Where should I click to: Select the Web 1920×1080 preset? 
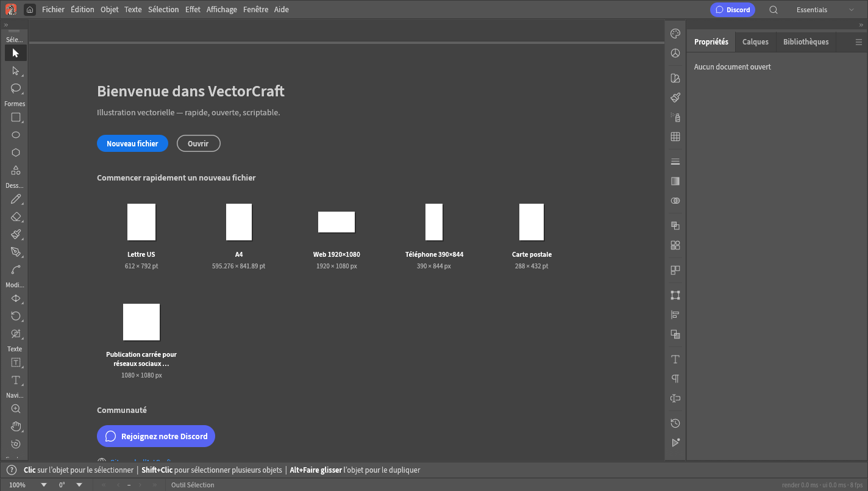[x=336, y=222]
